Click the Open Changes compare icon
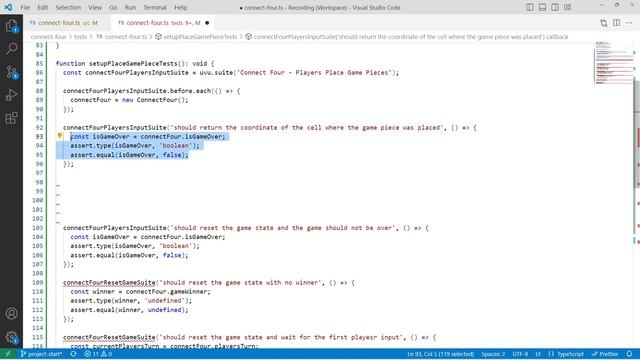The image size is (640, 360). pyautogui.click(x=604, y=23)
